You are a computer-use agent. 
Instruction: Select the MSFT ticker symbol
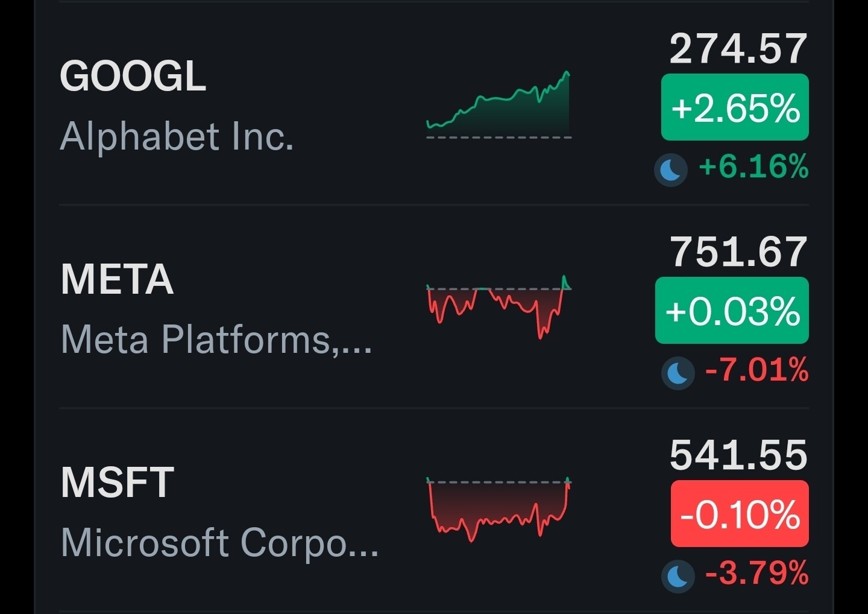coord(118,483)
